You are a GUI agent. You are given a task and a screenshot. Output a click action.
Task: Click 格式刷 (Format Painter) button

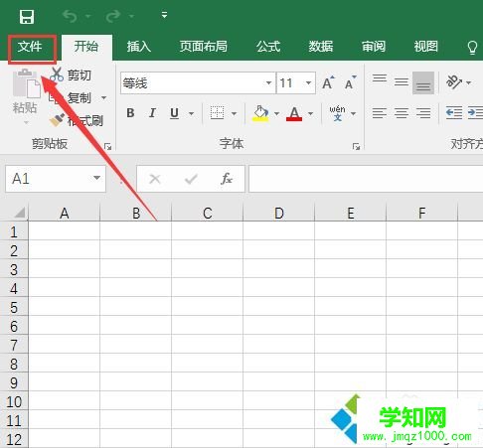pos(77,120)
